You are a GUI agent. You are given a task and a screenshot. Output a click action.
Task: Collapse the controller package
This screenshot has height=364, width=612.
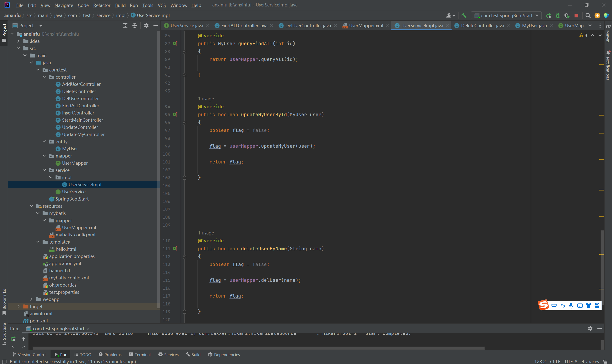coord(44,77)
